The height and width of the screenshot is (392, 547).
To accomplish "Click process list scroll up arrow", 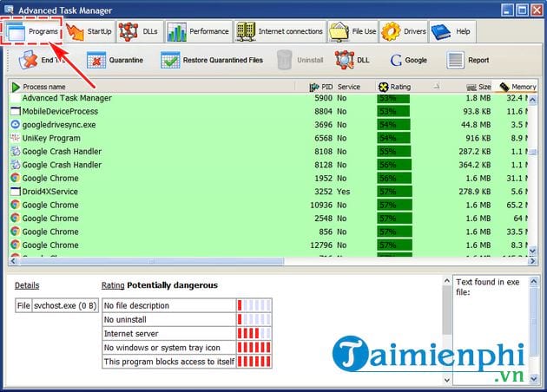I will point(532,100).
